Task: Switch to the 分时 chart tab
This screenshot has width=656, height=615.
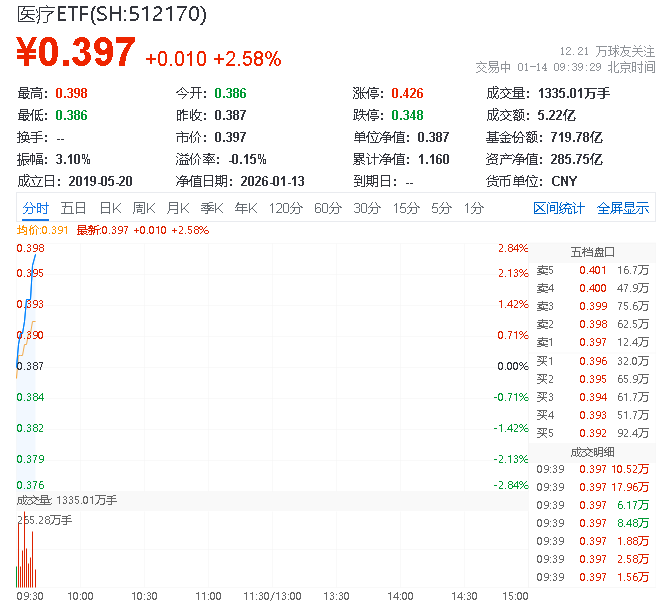Action: (x=35, y=208)
